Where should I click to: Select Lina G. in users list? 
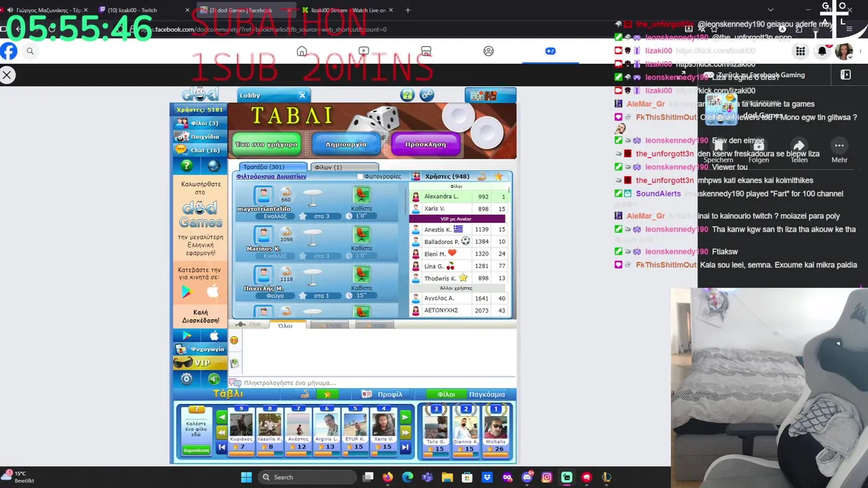[x=459, y=266]
